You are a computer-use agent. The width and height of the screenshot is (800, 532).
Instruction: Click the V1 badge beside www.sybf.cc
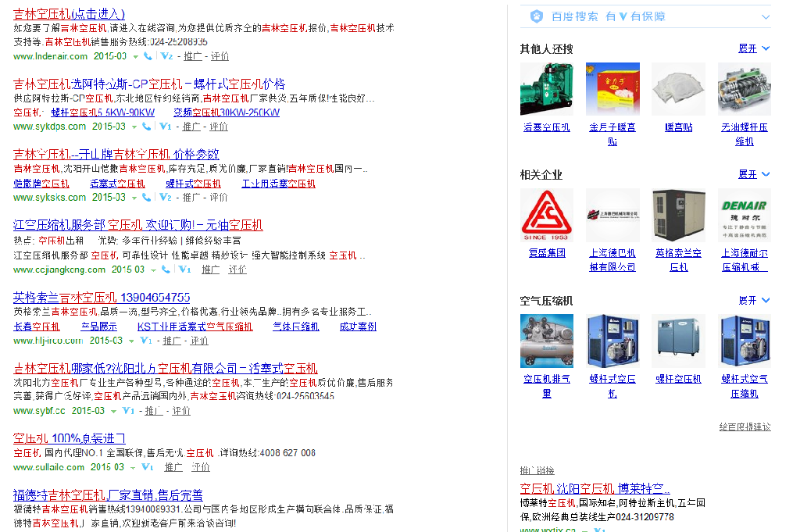pos(128,411)
